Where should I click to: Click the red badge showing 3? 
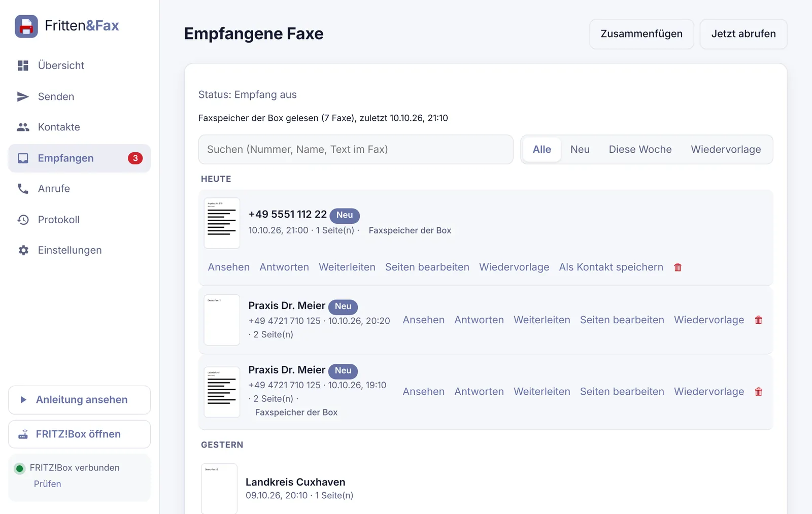coord(135,158)
